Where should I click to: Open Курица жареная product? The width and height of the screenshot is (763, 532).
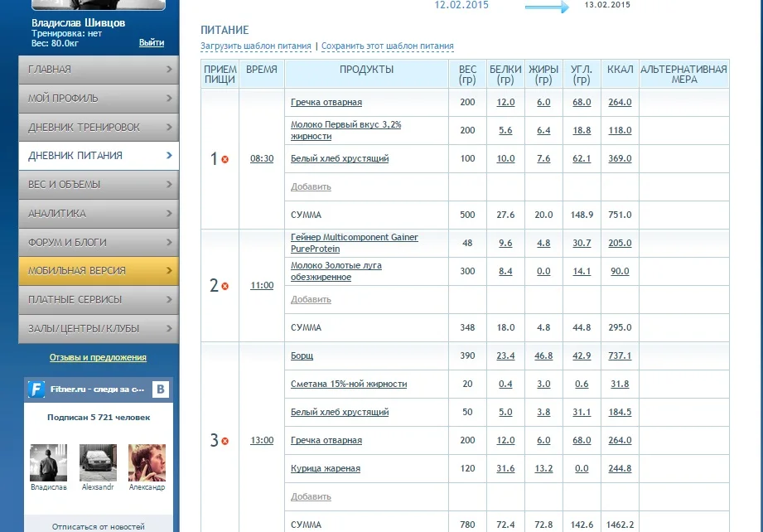pyautogui.click(x=326, y=469)
